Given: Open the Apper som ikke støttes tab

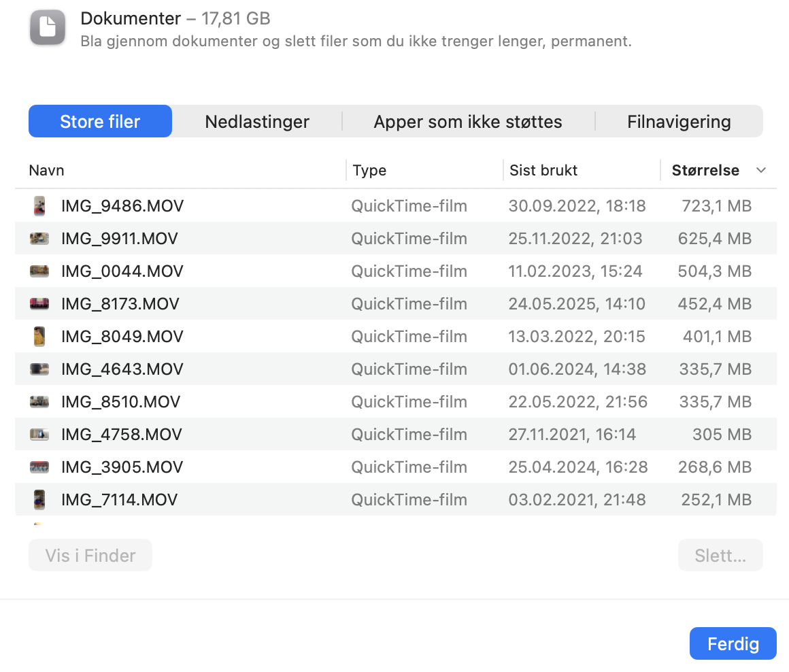Looking at the screenshot, I should 468,121.
